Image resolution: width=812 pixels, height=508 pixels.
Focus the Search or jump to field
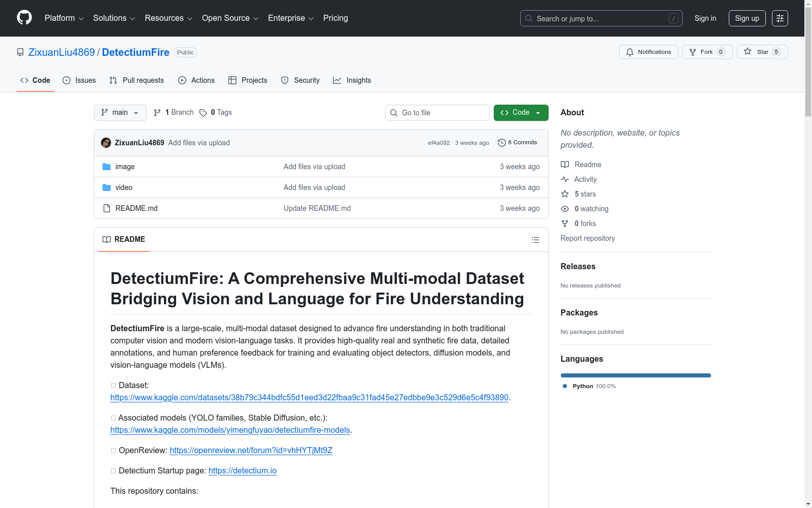point(601,18)
